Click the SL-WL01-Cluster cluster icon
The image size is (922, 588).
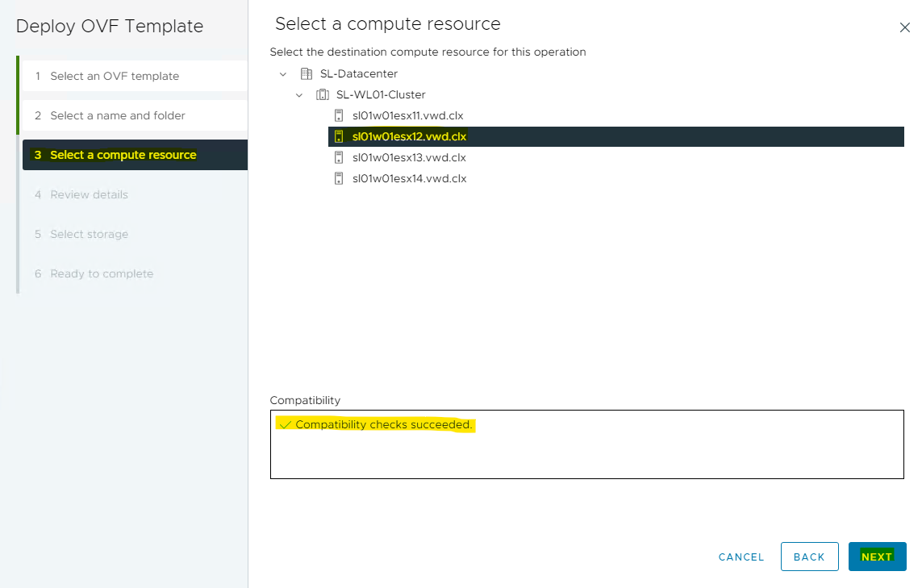(x=322, y=94)
